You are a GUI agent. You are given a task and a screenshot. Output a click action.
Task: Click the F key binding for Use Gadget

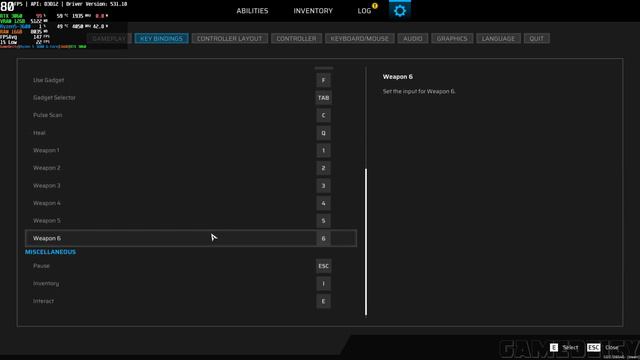(x=323, y=80)
